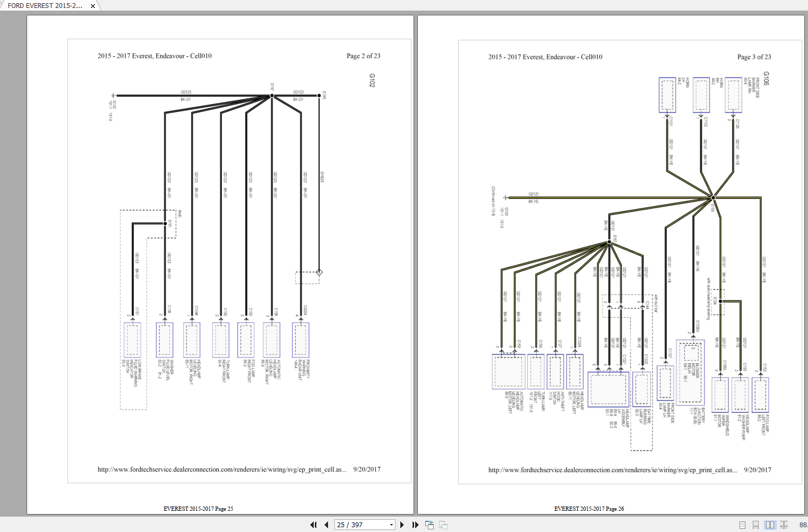Click the go to previous view icon
The height and width of the screenshot is (532, 808).
click(x=429, y=525)
